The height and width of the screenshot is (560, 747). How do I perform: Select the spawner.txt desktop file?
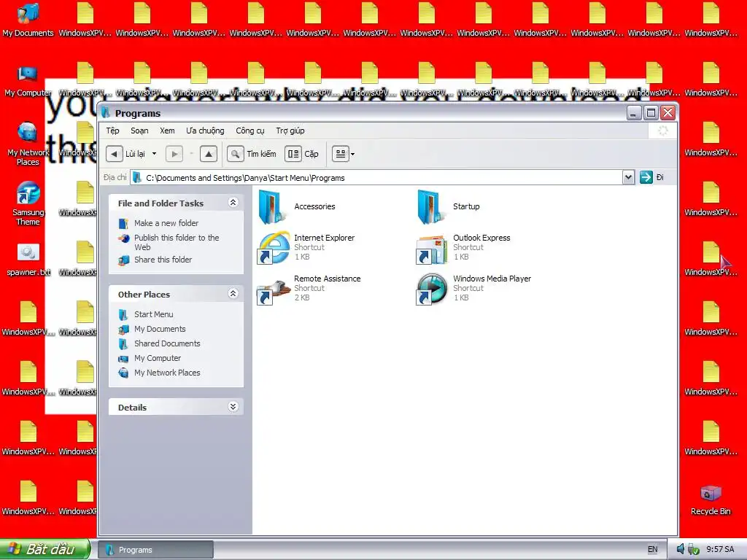point(28,260)
